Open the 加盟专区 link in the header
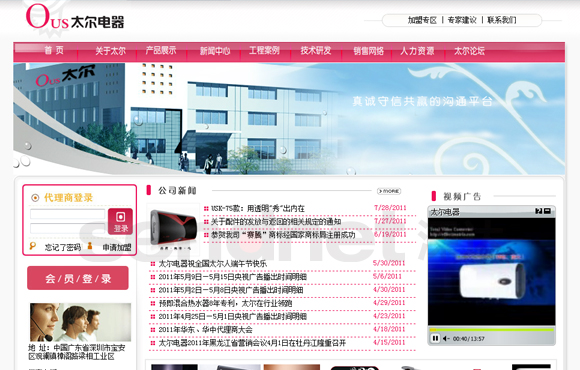This screenshot has height=370, width=580. (x=422, y=20)
